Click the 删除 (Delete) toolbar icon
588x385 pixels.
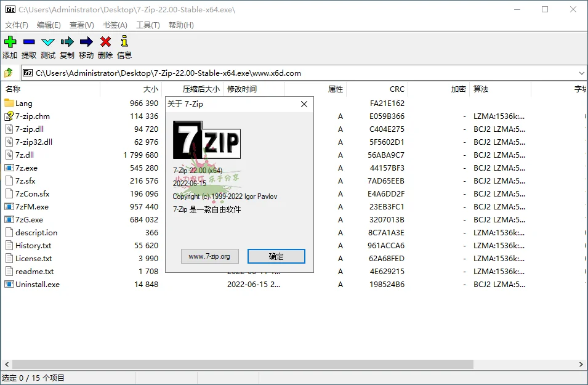(x=105, y=42)
